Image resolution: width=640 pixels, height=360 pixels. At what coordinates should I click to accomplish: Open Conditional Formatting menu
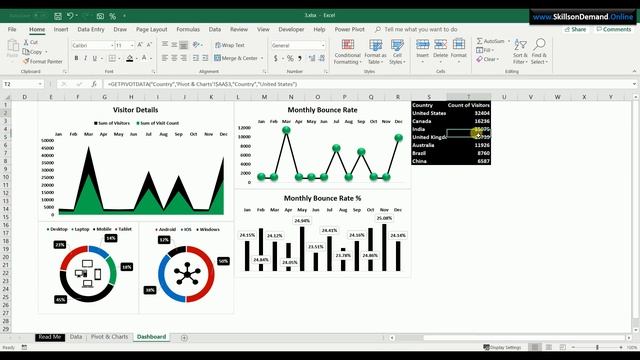point(347,52)
